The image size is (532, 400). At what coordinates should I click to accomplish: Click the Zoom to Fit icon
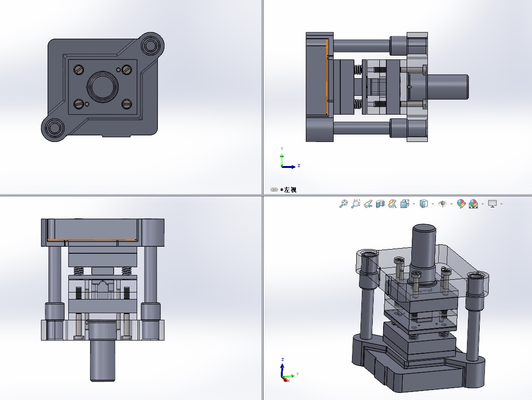(344, 204)
